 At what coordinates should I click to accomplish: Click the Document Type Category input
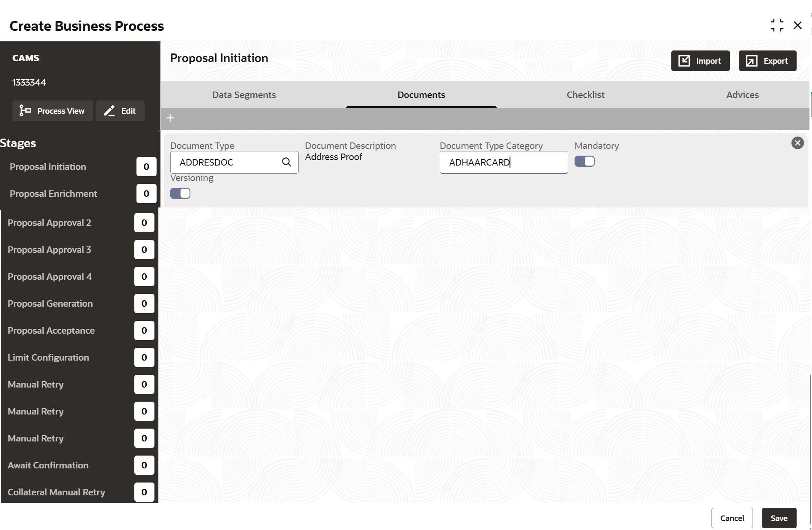(504, 162)
